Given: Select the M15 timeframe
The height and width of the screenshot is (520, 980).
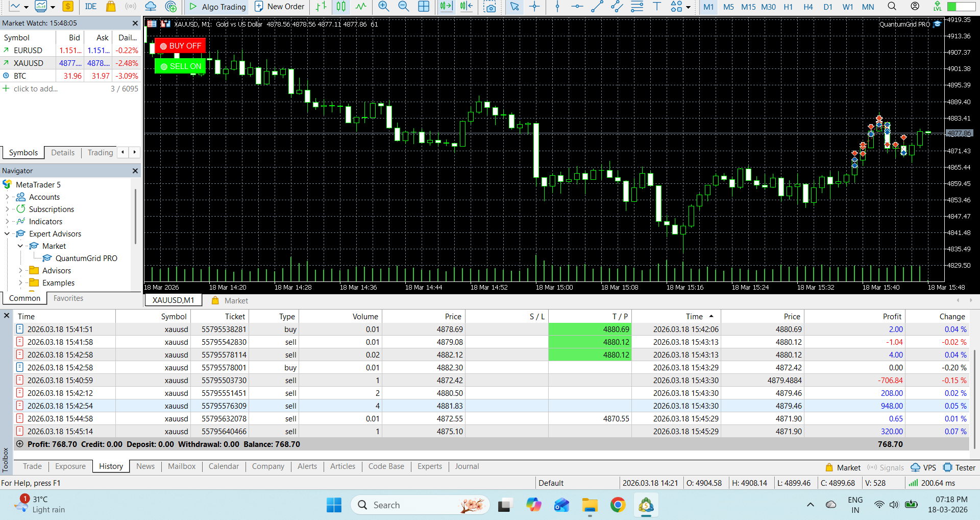Looking at the screenshot, I should (x=748, y=7).
